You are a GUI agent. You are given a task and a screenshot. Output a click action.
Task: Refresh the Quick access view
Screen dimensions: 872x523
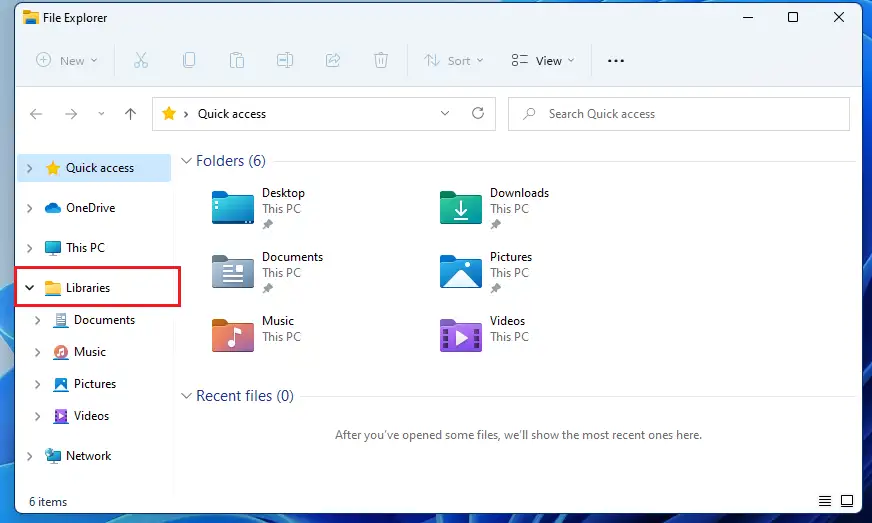(x=478, y=114)
